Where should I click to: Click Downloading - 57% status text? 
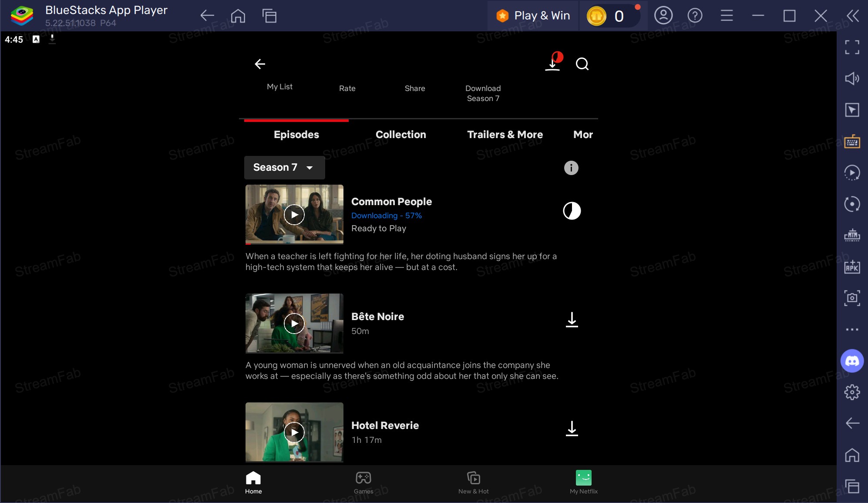(387, 216)
